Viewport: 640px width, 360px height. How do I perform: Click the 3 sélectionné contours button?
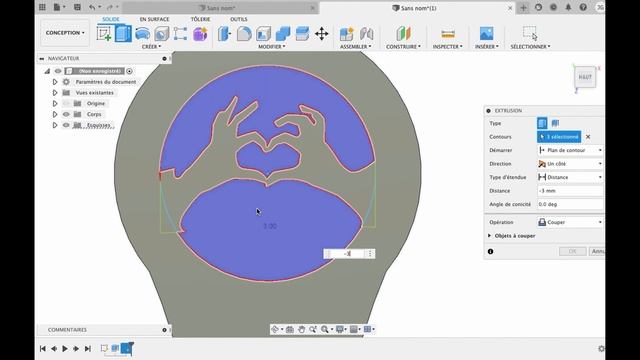click(559, 137)
